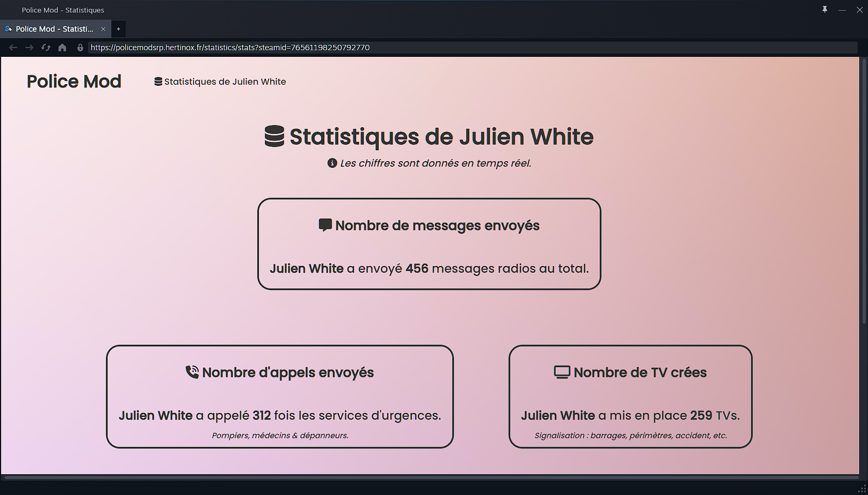The image size is (868, 495).
Task: Click the pin icon in title bar
Action: pyautogui.click(x=825, y=9)
